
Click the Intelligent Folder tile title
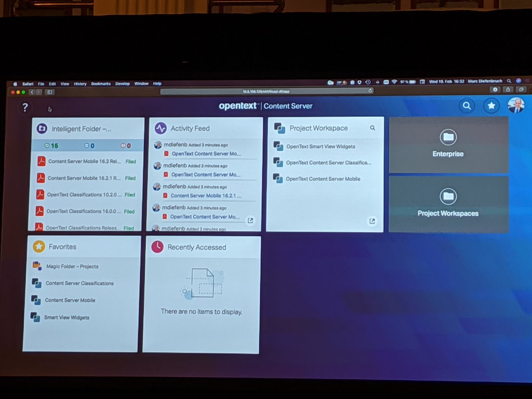[81, 129]
